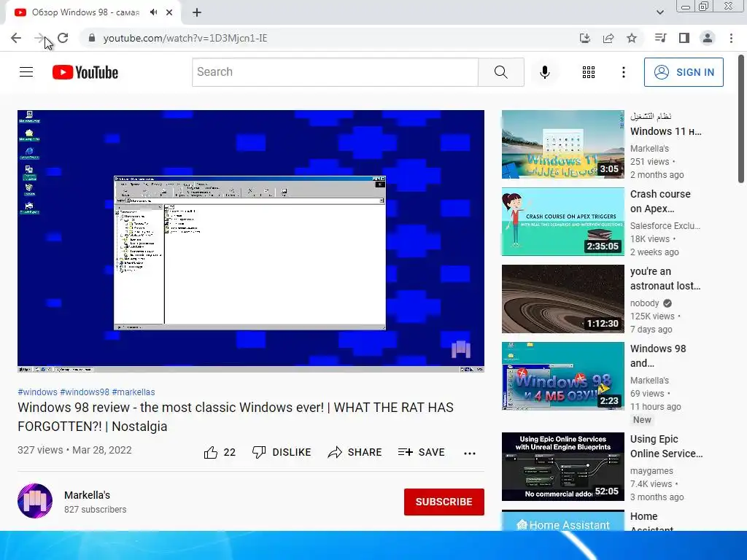Click the SIGN IN button
Screen dimensions: 747x560
(684, 72)
